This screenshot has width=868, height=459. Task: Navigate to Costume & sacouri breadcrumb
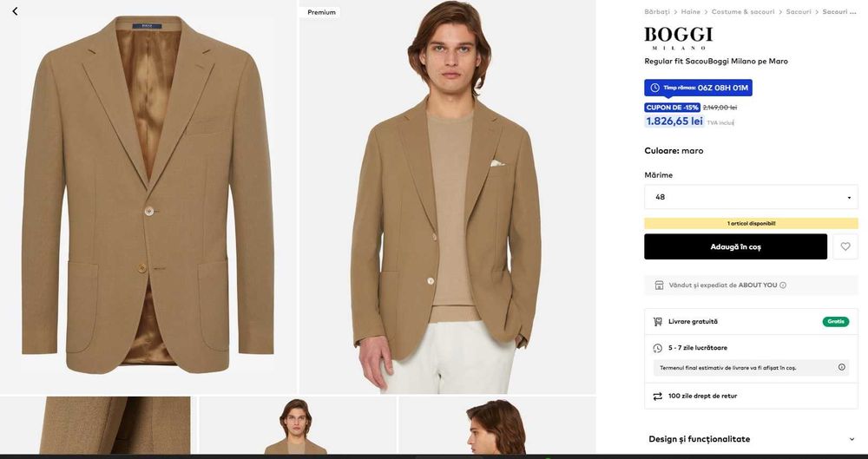pos(743,12)
